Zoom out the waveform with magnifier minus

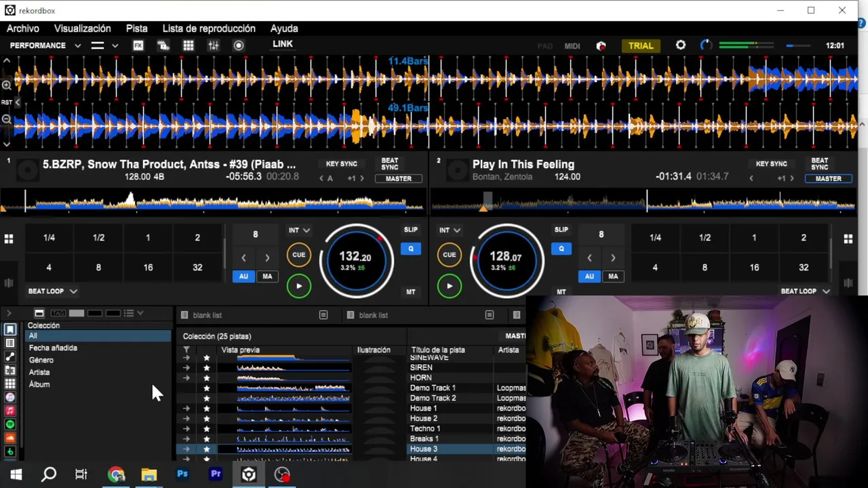coord(7,119)
